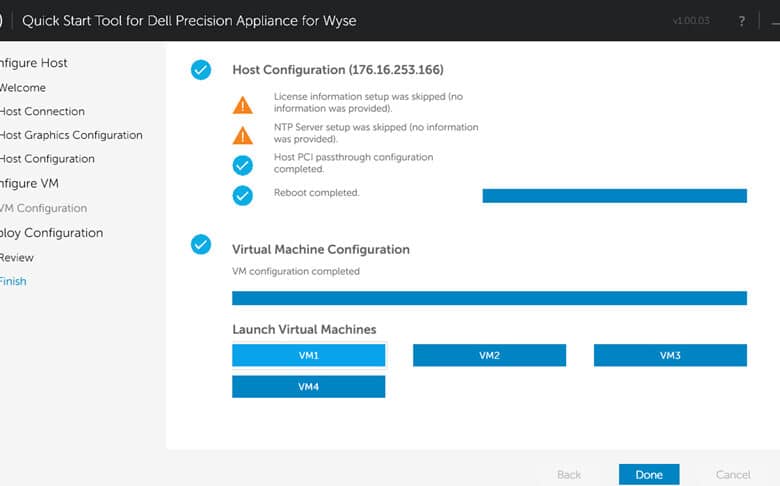Click the Virtual Machine Configuration heading
780x486 pixels.
pos(321,249)
